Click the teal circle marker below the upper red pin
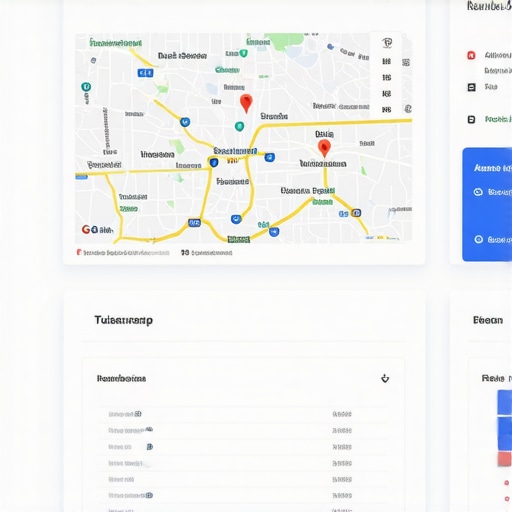512x512 pixels. point(239,126)
